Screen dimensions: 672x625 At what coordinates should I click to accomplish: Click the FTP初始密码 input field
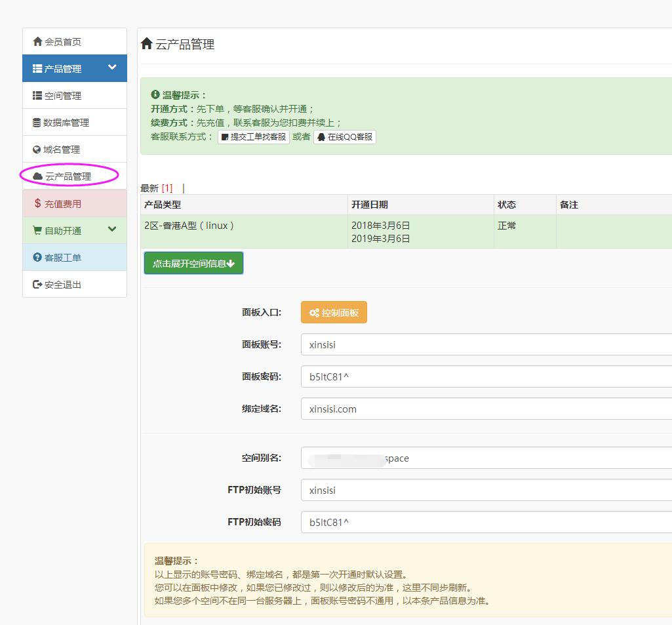point(486,522)
